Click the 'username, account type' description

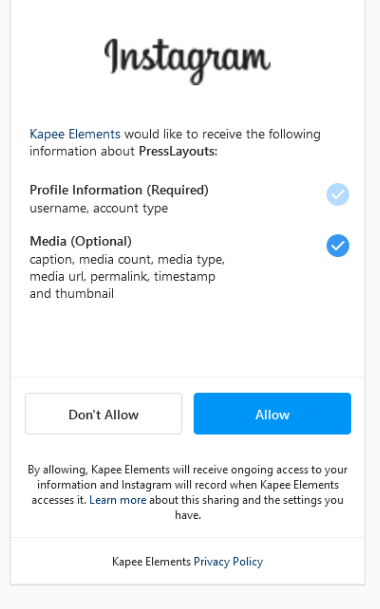coord(99,208)
